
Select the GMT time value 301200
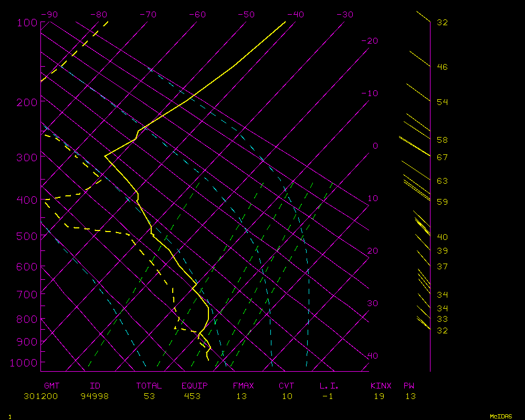[41, 396]
